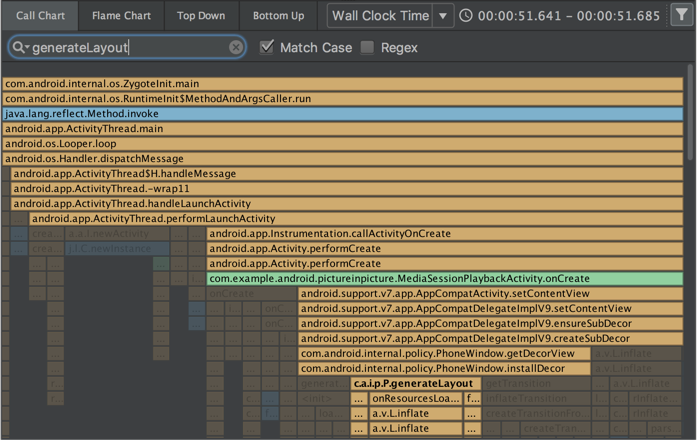Image resolution: width=697 pixels, height=440 pixels.
Task: Click into the generateLayout search field
Action: [x=130, y=48]
